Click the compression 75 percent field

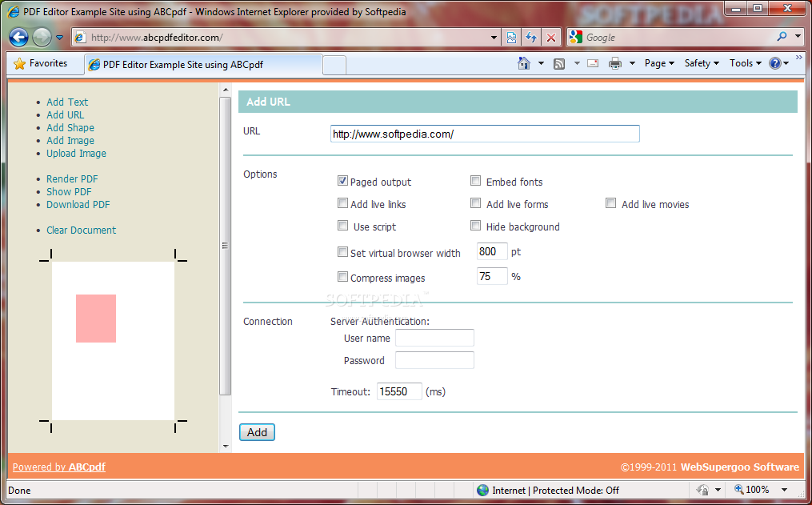pos(492,276)
